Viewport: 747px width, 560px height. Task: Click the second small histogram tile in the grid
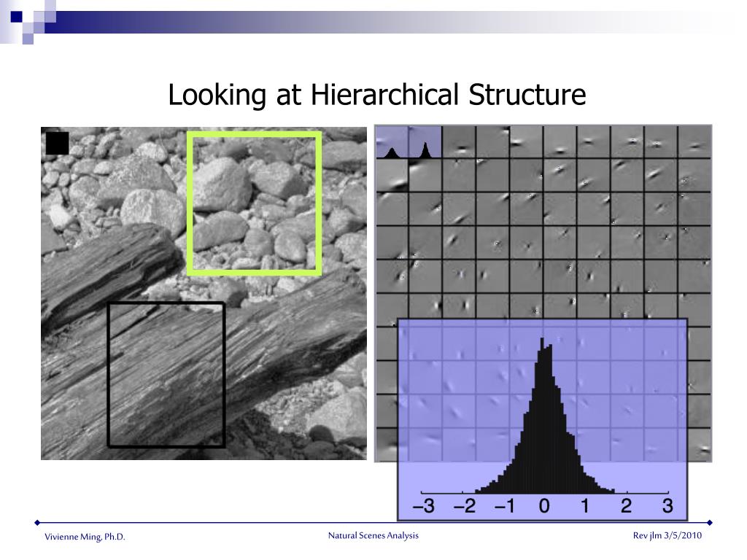[425, 142]
